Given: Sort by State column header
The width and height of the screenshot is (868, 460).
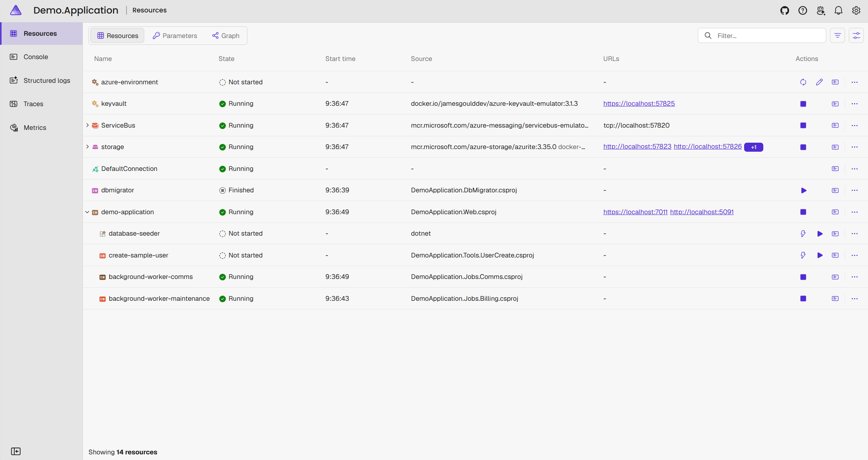Looking at the screenshot, I should point(226,59).
